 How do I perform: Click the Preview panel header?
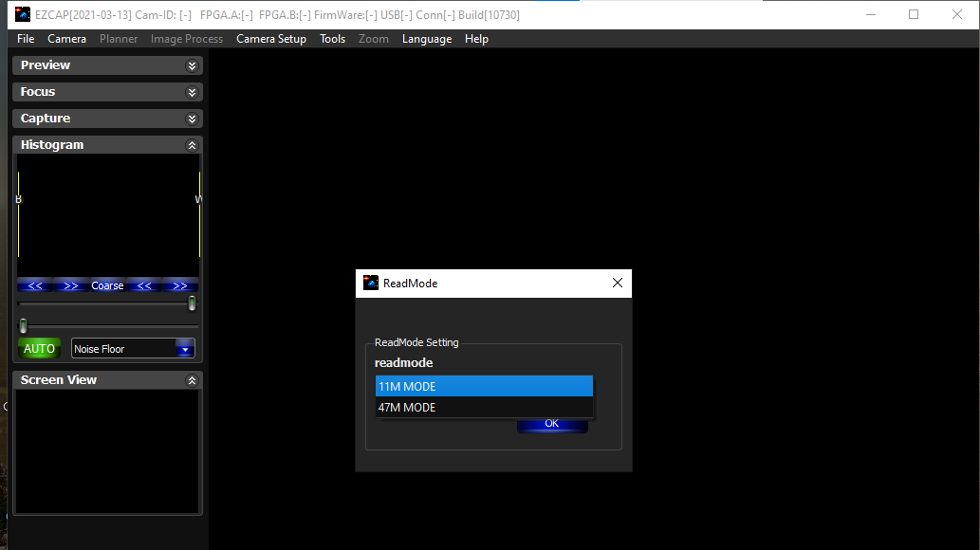coord(107,65)
